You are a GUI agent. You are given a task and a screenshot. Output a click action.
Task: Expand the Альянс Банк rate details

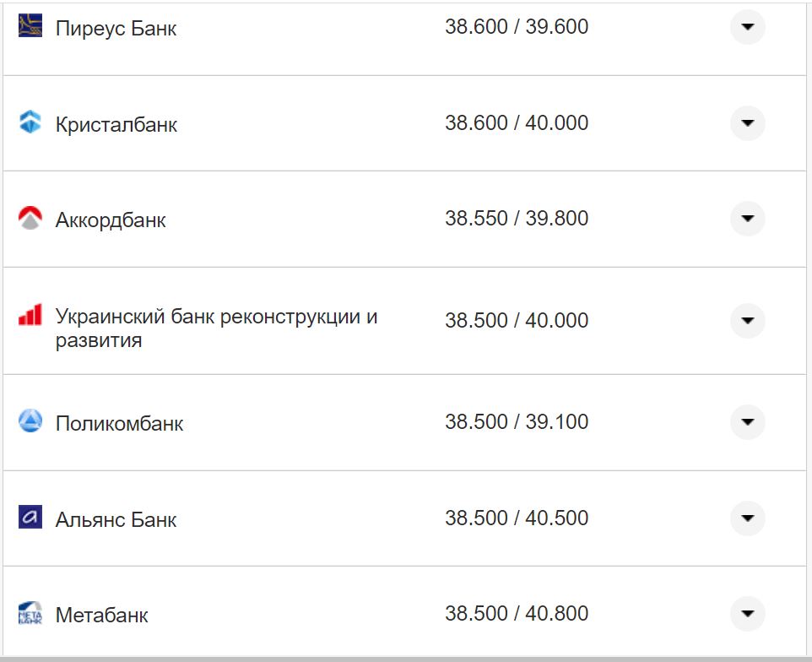click(x=747, y=518)
